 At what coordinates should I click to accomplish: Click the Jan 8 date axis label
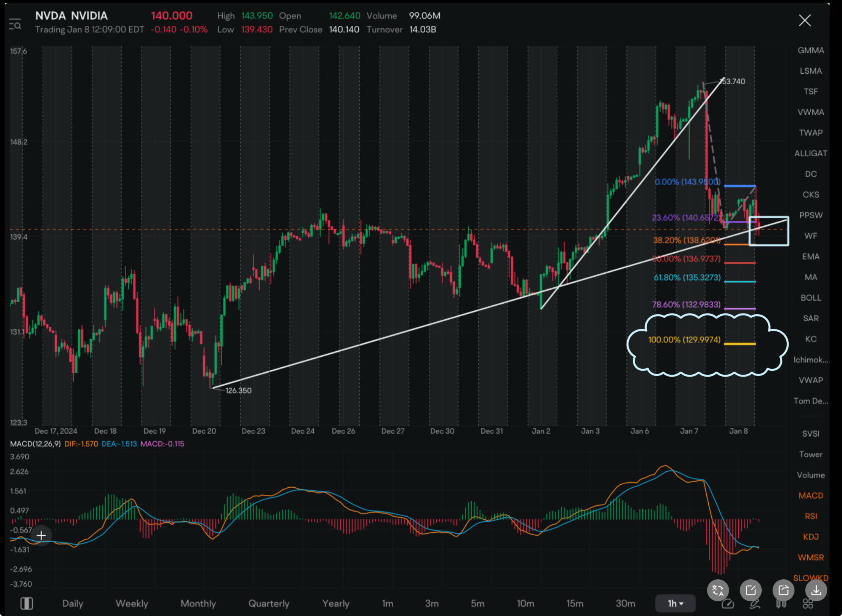(x=738, y=431)
